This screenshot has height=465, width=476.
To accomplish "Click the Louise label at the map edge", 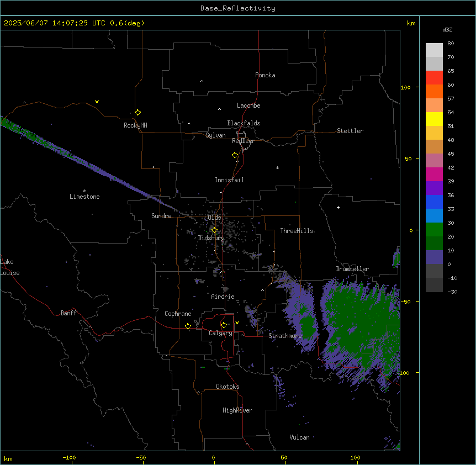I will pyautogui.click(x=10, y=273).
